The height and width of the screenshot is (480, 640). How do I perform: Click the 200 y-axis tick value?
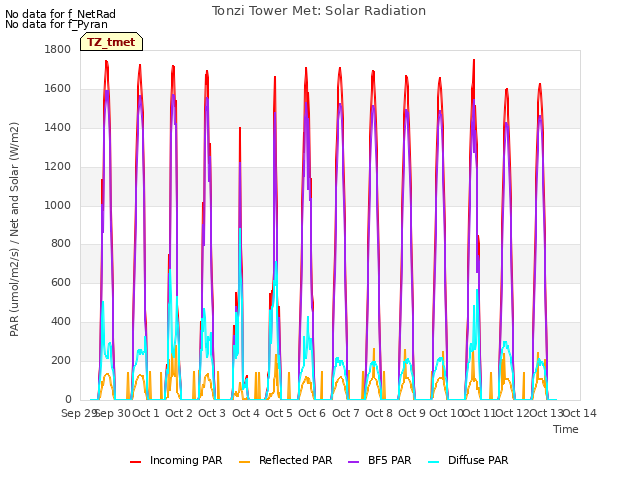pyautogui.click(x=61, y=360)
